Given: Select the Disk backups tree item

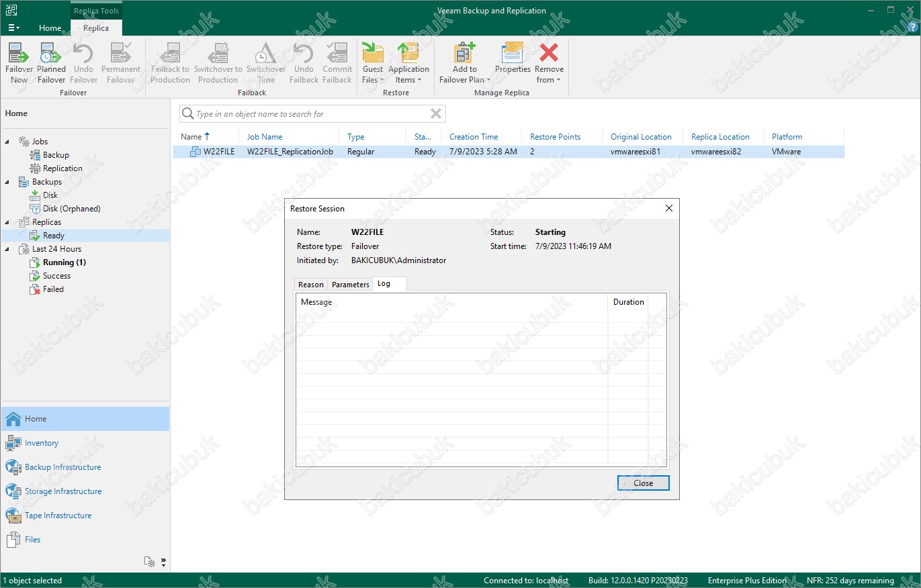Looking at the screenshot, I should 50,195.
